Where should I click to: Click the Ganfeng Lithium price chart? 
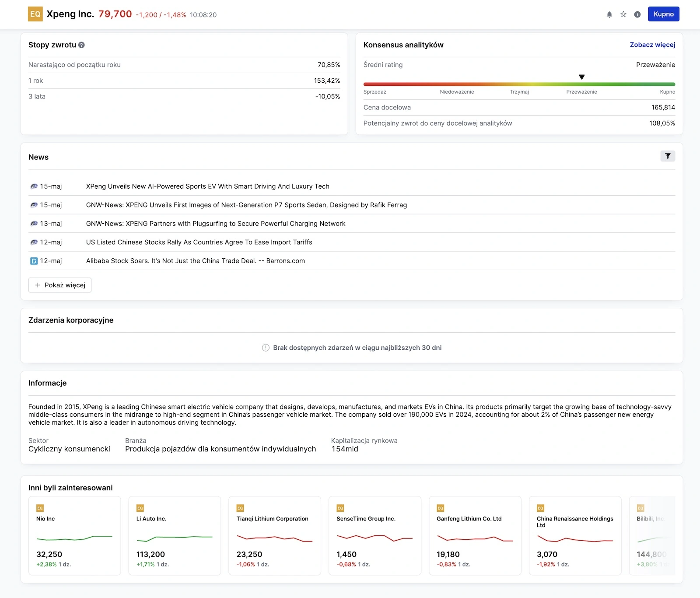(475, 538)
